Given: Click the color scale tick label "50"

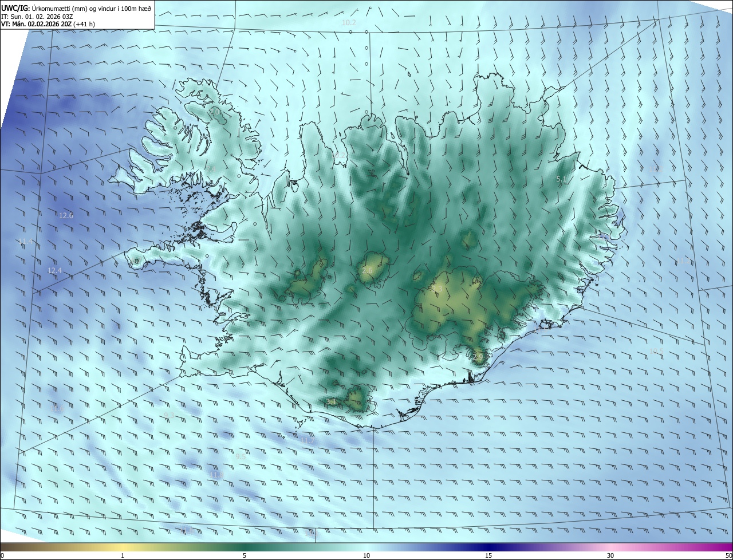Looking at the screenshot, I should (x=728, y=555).
